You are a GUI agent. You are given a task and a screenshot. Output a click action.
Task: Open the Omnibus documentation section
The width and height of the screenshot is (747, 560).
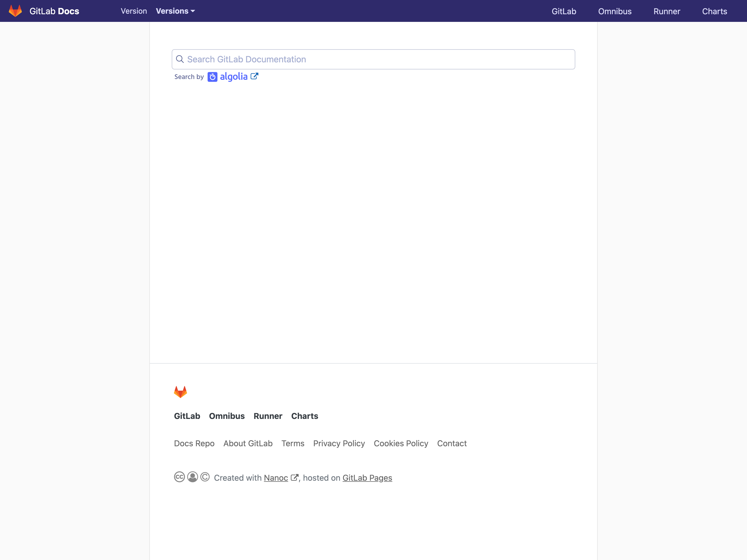tap(615, 11)
